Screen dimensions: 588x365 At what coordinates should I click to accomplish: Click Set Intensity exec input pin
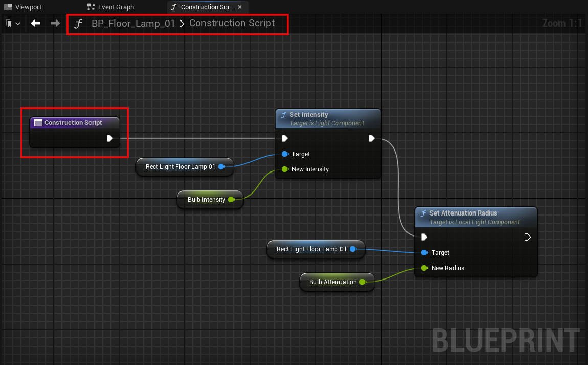pos(285,138)
